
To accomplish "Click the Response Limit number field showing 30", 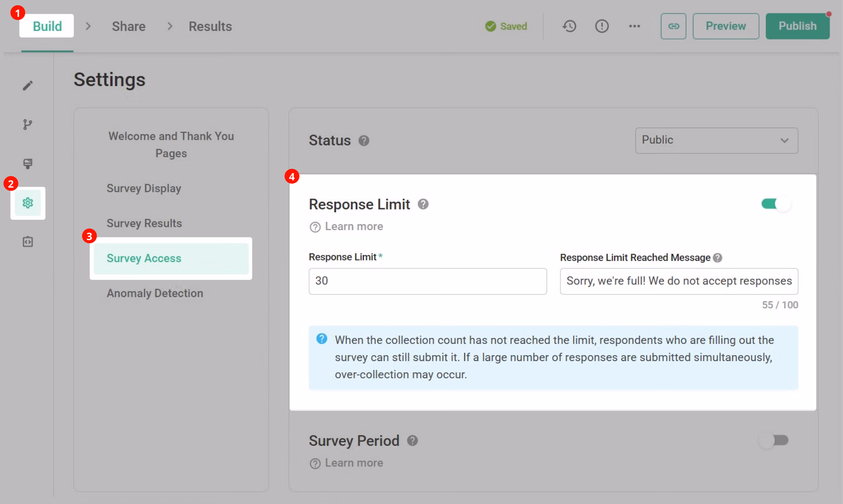I will coord(428,281).
